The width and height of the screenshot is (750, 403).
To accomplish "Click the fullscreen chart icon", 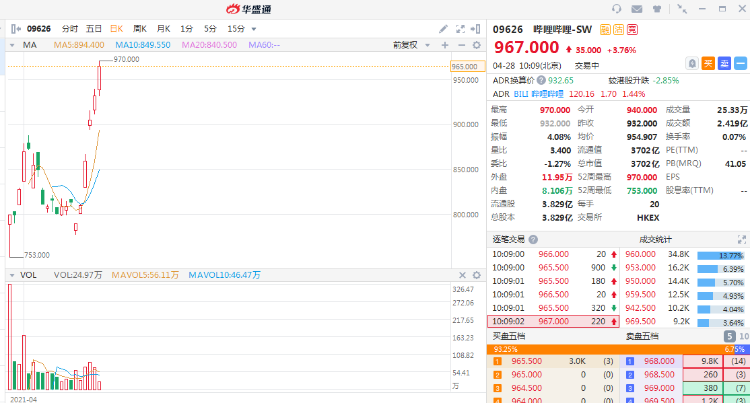I will (461, 29).
